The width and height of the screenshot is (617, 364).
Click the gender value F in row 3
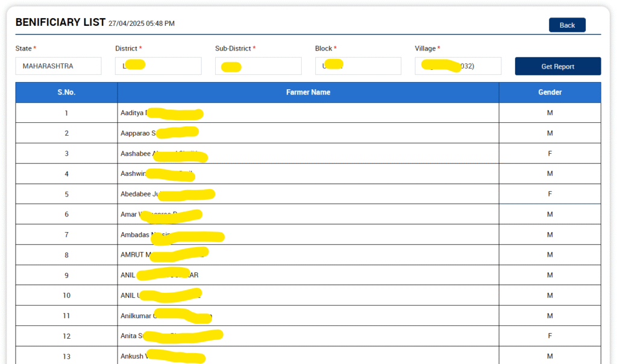550,154
